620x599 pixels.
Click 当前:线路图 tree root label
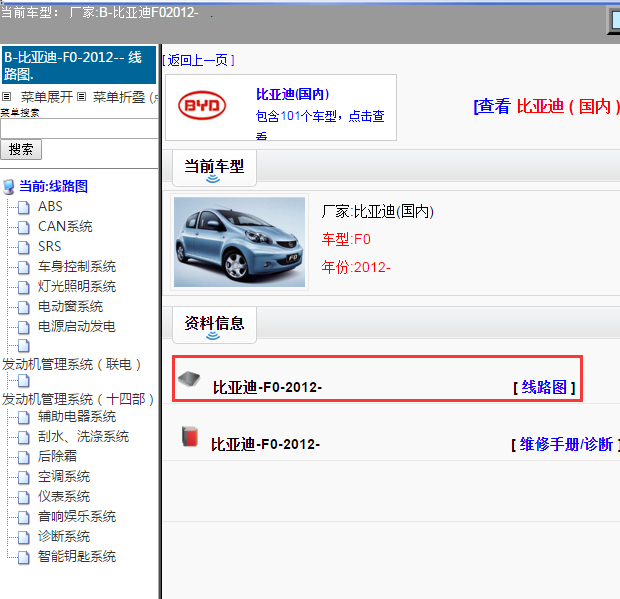[x=53, y=186]
